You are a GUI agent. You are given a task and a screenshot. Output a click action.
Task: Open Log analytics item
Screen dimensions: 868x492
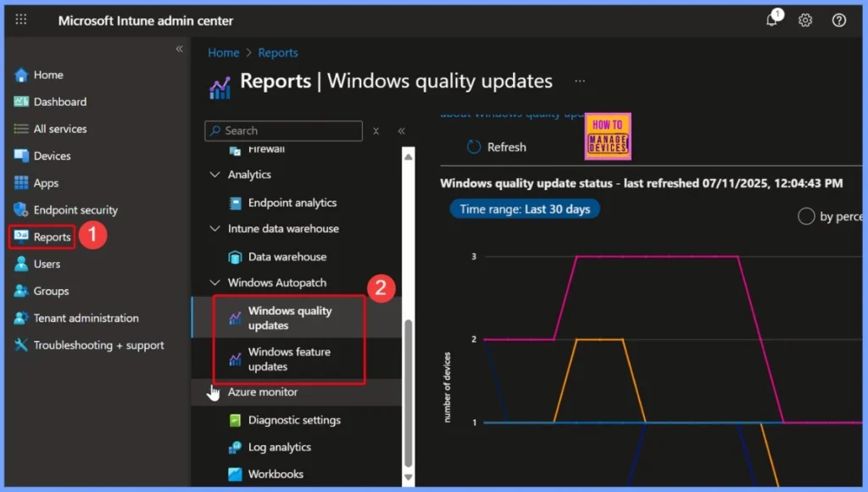coord(280,447)
